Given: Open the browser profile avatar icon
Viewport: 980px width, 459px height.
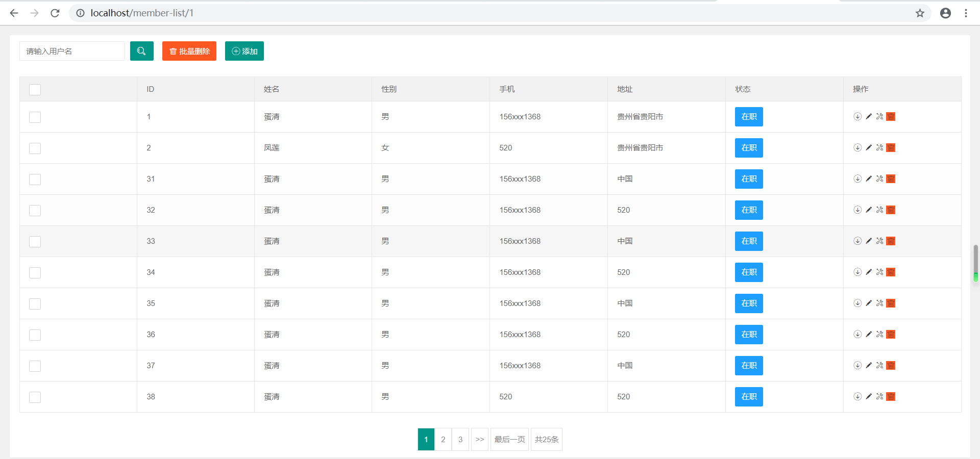Looking at the screenshot, I should click(945, 13).
